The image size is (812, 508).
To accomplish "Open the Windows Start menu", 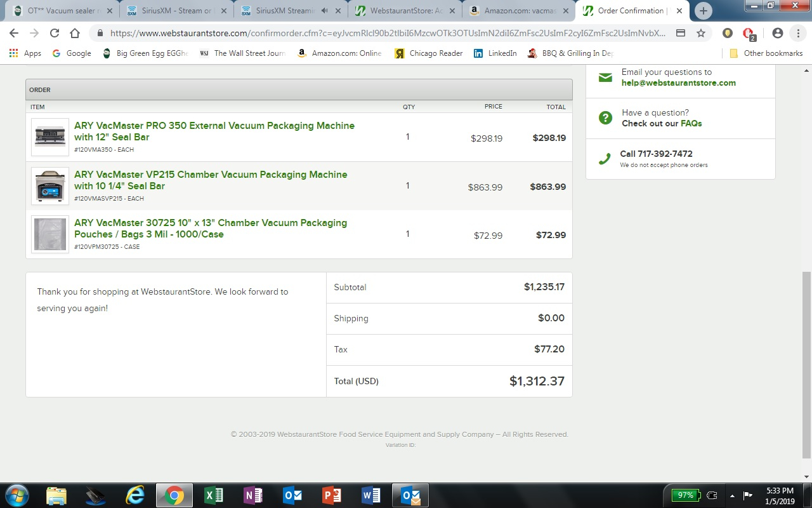I will point(17,495).
